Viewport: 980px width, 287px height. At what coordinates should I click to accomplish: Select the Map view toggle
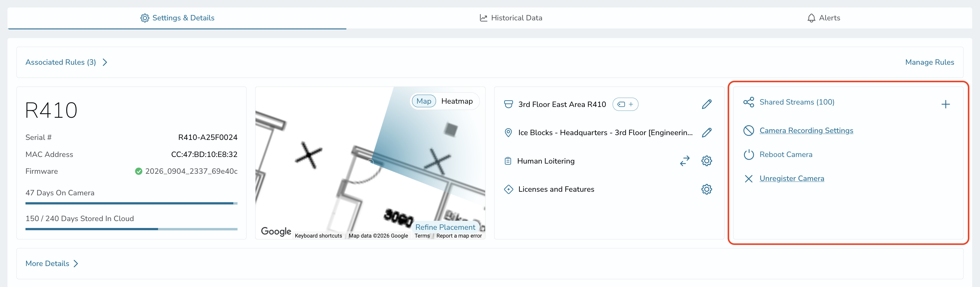click(423, 101)
